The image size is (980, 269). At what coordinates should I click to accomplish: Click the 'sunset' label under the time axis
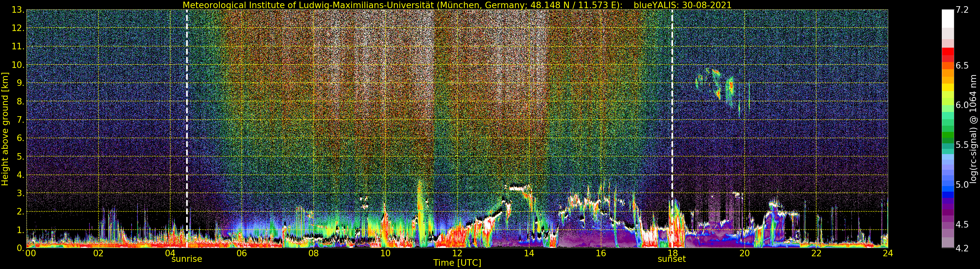click(x=672, y=259)
